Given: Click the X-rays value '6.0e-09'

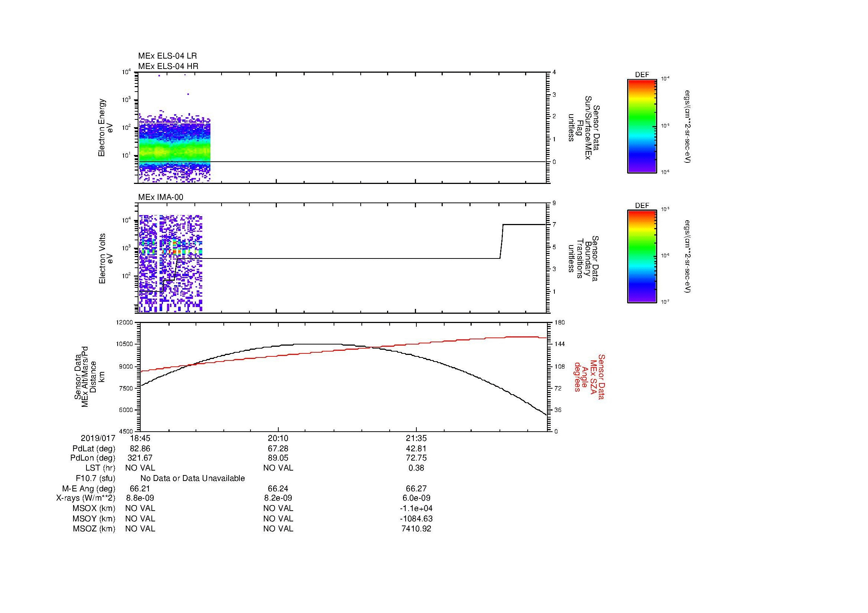Looking at the screenshot, I should (x=416, y=498).
